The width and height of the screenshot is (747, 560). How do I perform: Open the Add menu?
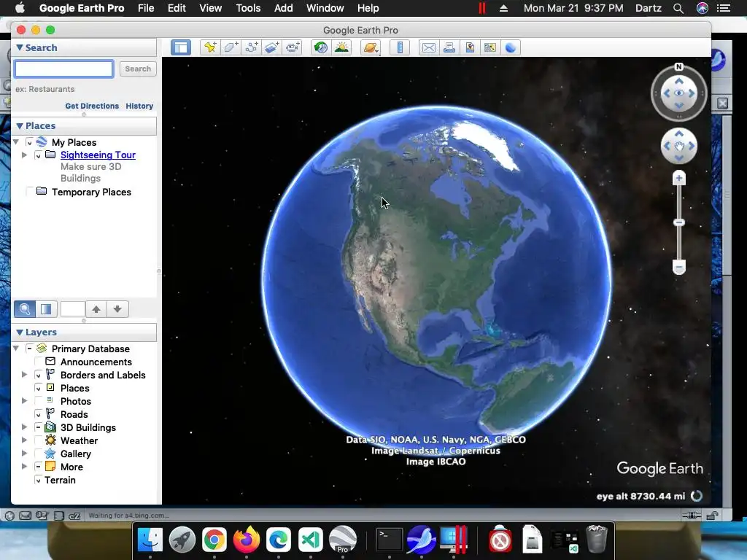click(x=284, y=8)
